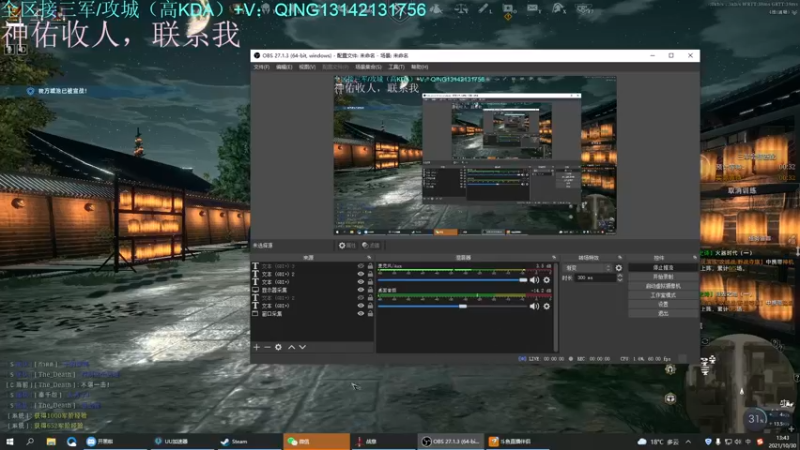Screen dimensions: 800x450
Task: Switch to UU加速器 on the taskbar
Action: tap(181, 441)
